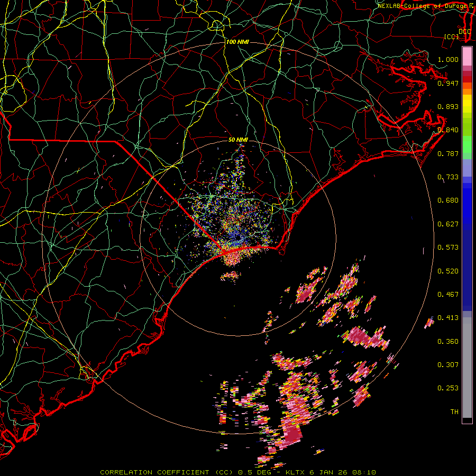Click the 0.787 scale label
The width and height of the screenshot is (476, 476).
click(x=448, y=153)
